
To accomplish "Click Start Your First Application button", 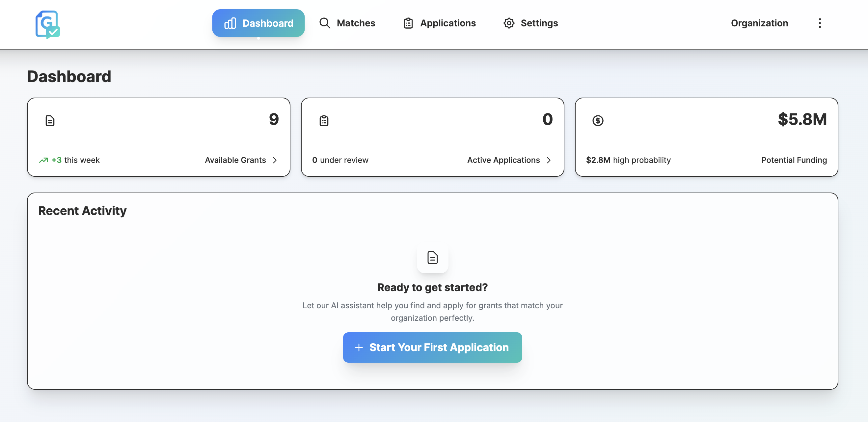I will click(432, 347).
